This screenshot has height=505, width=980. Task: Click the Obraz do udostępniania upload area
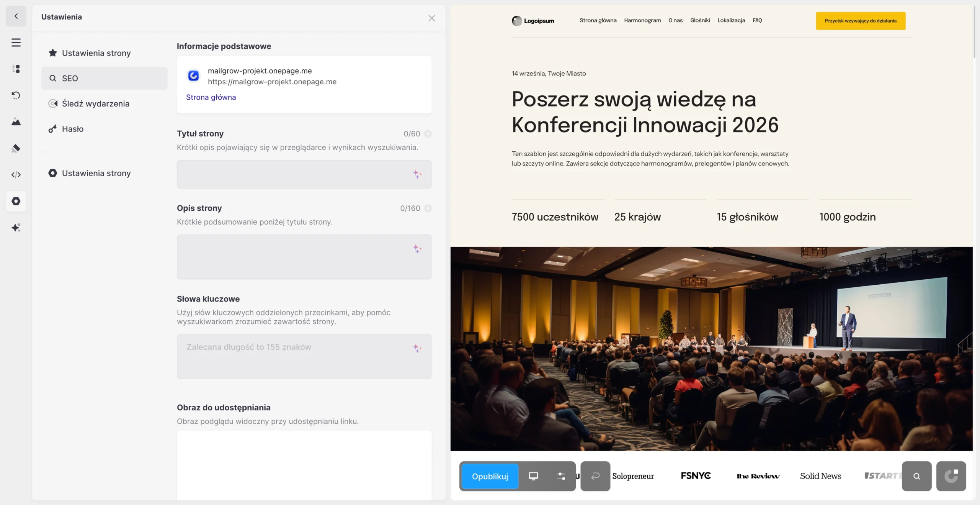(304, 465)
